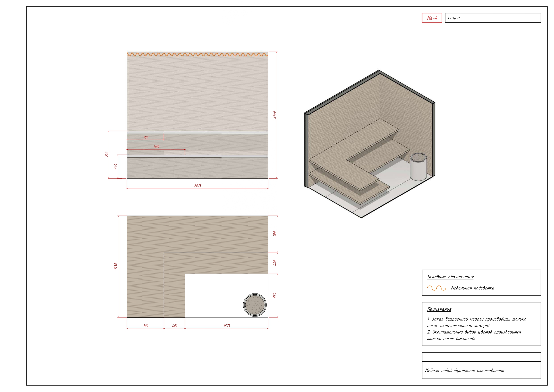Click the Мебель индивидуального изготовления caption
This screenshot has height=392, width=554.
click(x=464, y=371)
